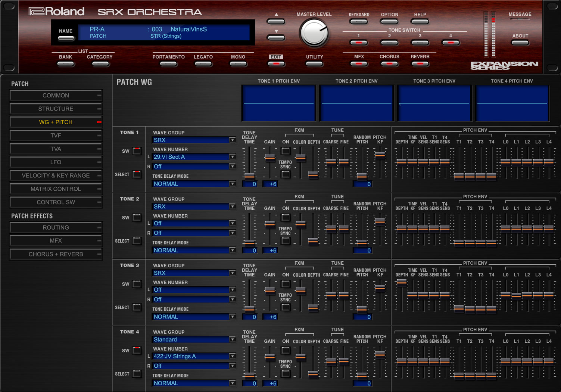This screenshot has width=561, height=392.
Task: Toggle Tone 4 SW button
Action: pos(137,351)
